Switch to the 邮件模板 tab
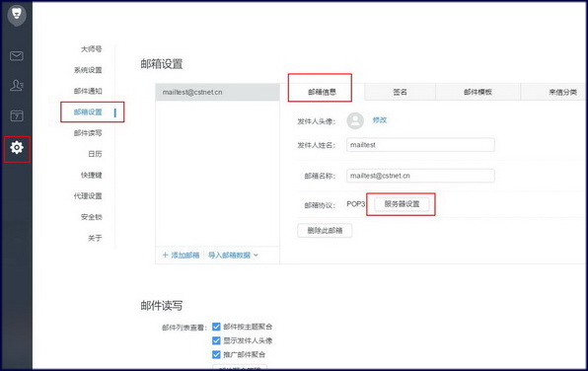Screen dimensions: 588x371 pos(478,92)
